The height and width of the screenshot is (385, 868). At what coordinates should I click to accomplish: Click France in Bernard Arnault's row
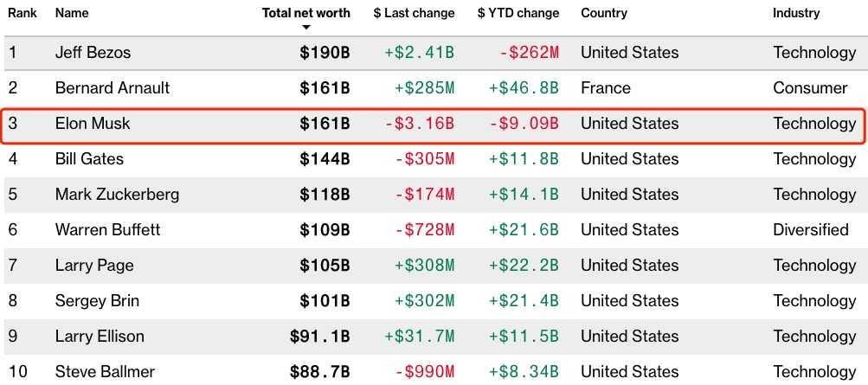click(606, 88)
